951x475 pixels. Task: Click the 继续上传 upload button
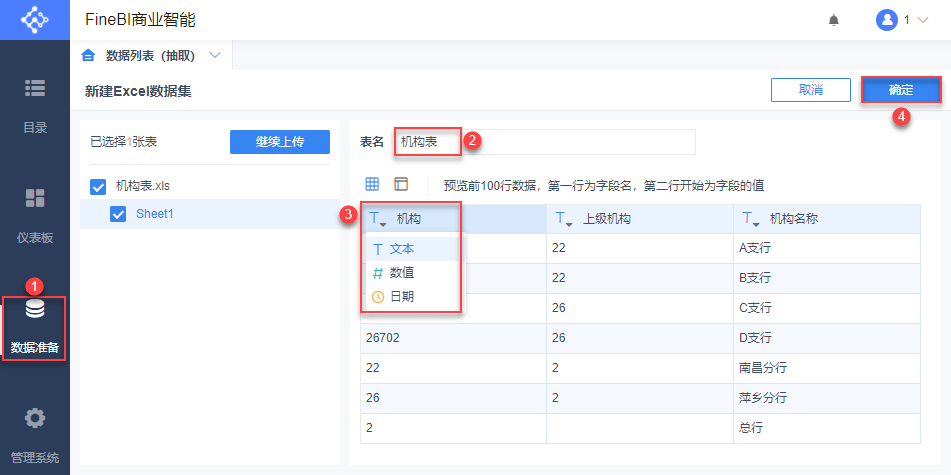280,142
